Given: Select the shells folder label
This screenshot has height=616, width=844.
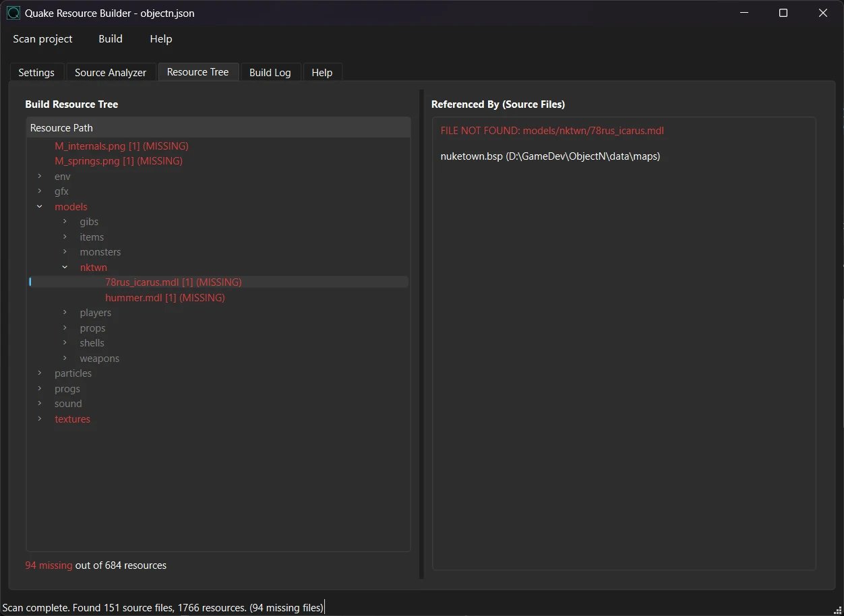Looking at the screenshot, I should (92, 343).
